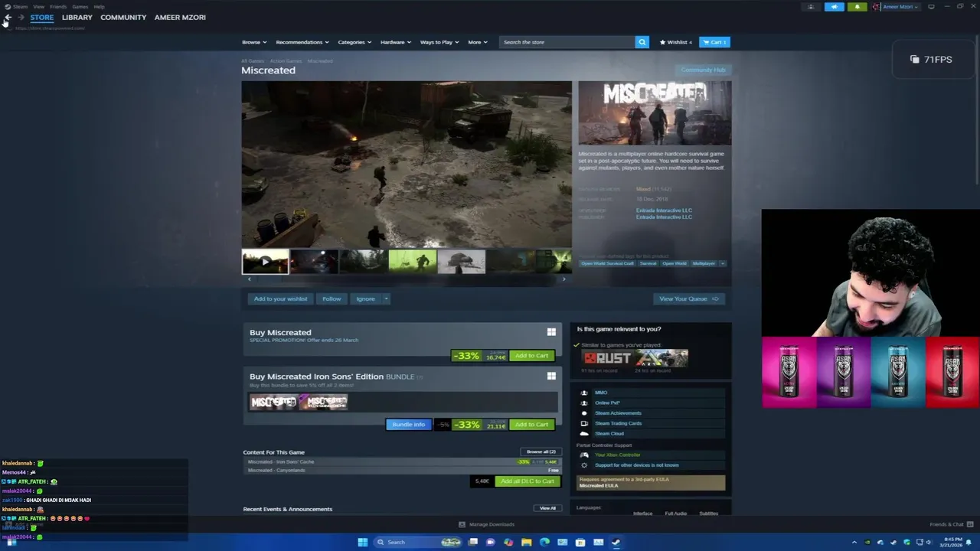980x551 pixels.
Task: Open Miscreated - Canyonlands DLC row
Action: tap(402, 470)
